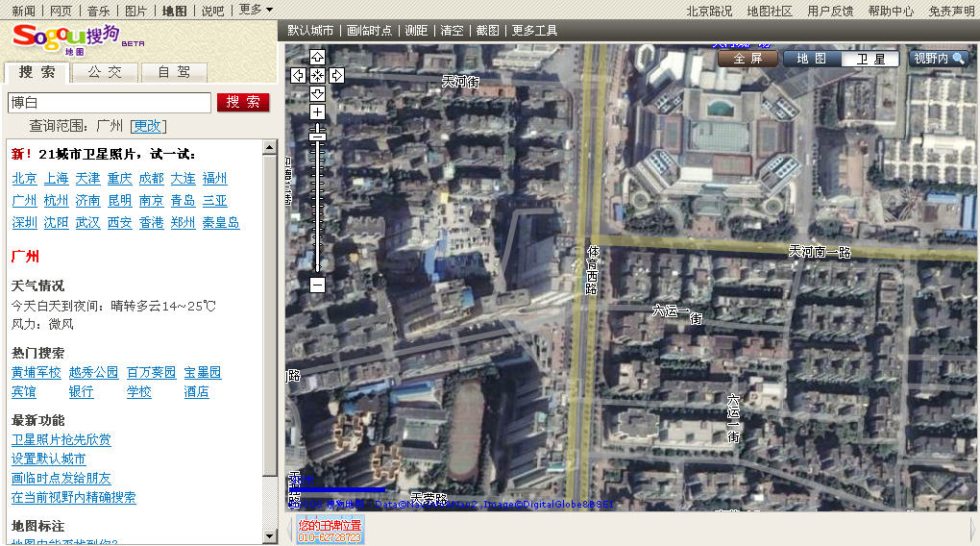
Task: Switch to 卫星 satellite view
Action: 870,59
